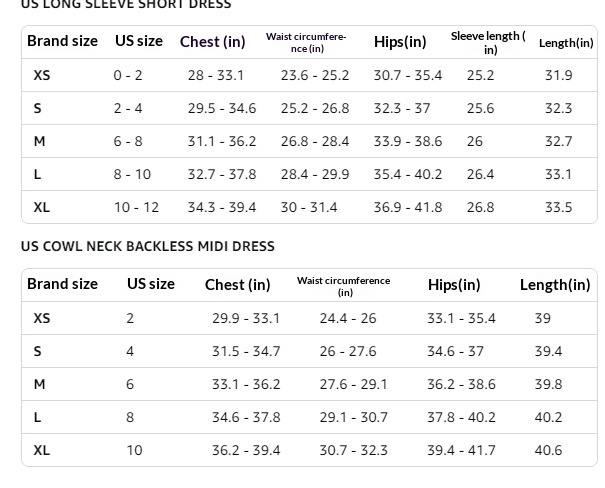
Task: Select the '34.6 - 37' hips cell
Action: pyautogui.click(x=455, y=351)
